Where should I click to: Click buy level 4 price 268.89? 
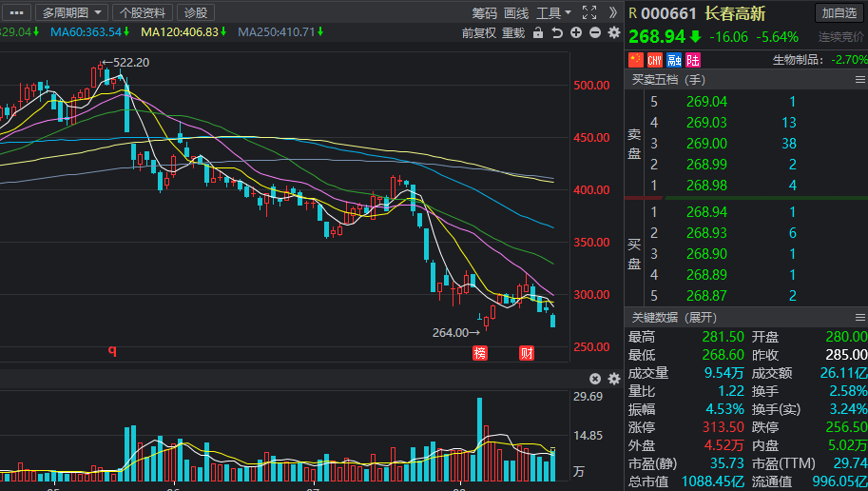706,275
